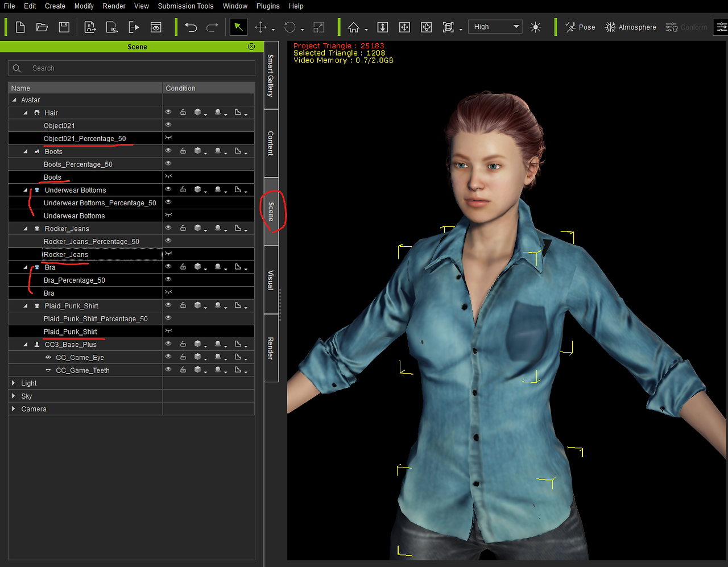Show hidden Object021_Percentage_50 via closed-eye icon

click(x=168, y=138)
